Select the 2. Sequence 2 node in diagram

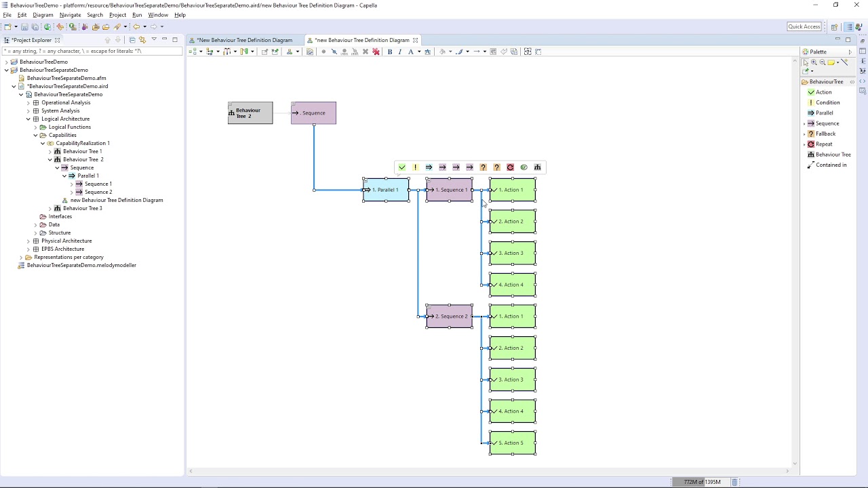[450, 317]
